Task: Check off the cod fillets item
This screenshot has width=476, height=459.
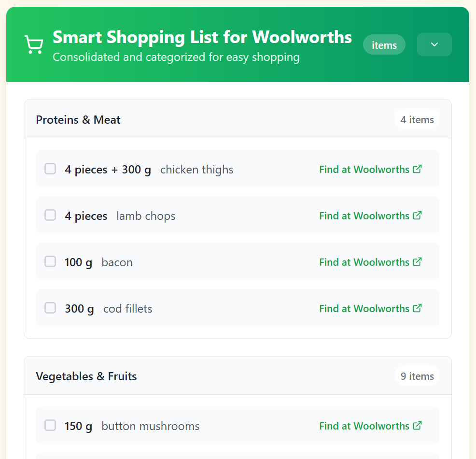Action: pyautogui.click(x=50, y=308)
